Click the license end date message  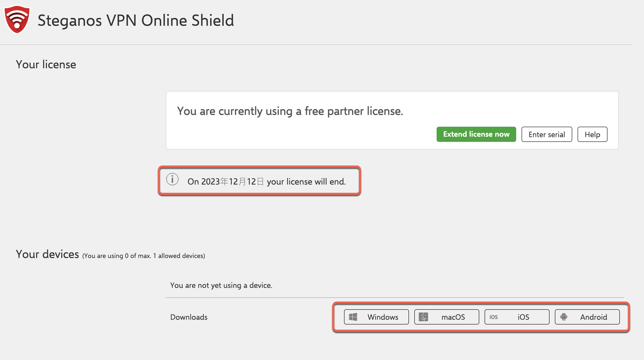coord(266,182)
